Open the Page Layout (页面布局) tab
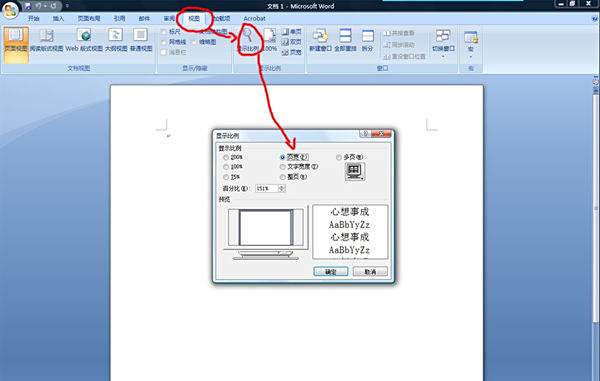600x381 pixels. point(89,18)
